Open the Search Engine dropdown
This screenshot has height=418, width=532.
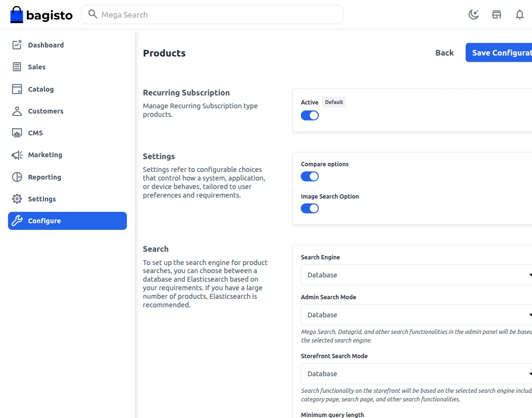pyautogui.click(x=418, y=275)
